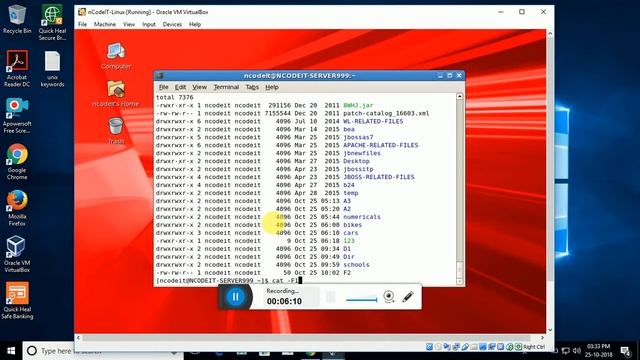The height and width of the screenshot is (360, 640).
Task: Click the numericals directory name
Action: [x=362, y=217]
